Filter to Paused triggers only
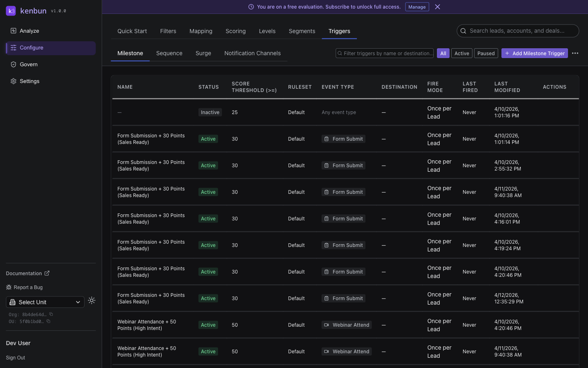Screen dimensions: 588x368 [486, 53]
